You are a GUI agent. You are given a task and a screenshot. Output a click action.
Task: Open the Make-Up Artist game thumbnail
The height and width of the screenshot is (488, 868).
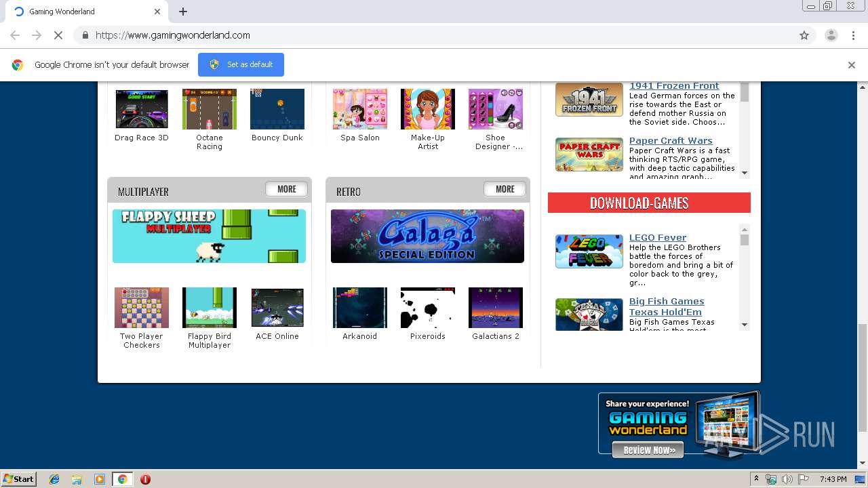pyautogui.click(x=428, y=108)
